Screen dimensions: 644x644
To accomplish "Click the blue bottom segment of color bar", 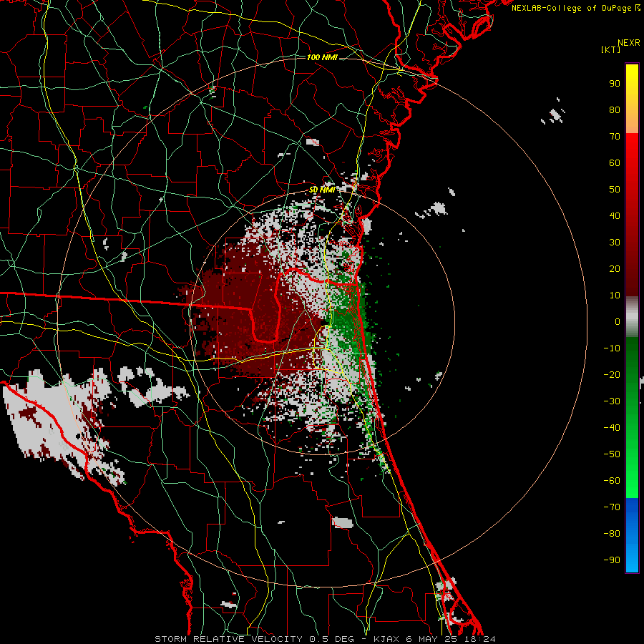I will pyautogui.click(x=632, y=535).
